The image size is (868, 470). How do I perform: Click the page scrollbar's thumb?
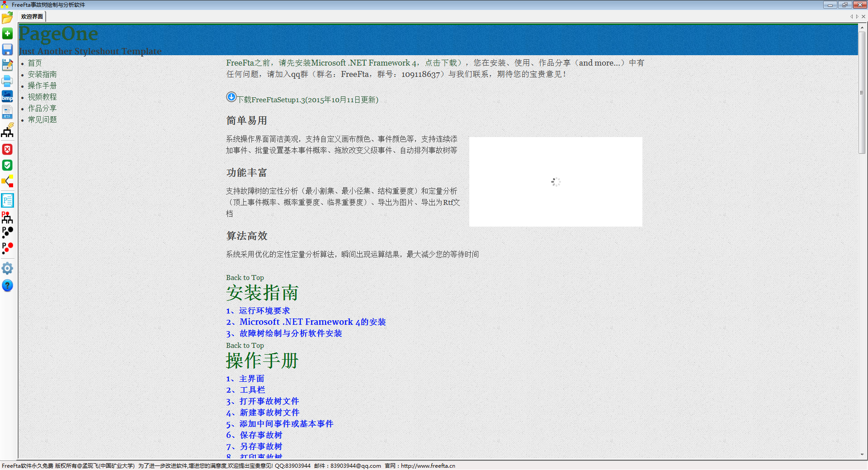coord(862,93)
